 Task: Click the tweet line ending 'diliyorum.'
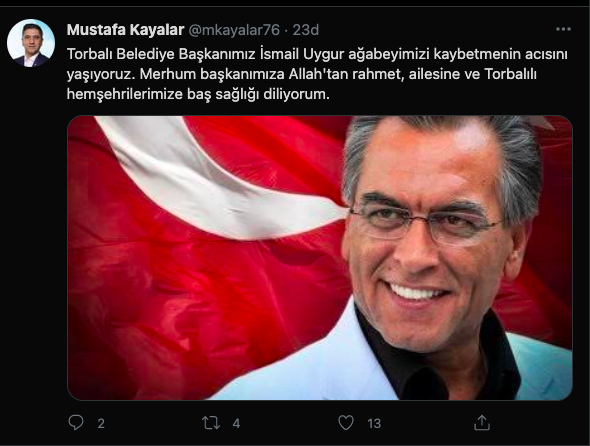pos(198,94)
